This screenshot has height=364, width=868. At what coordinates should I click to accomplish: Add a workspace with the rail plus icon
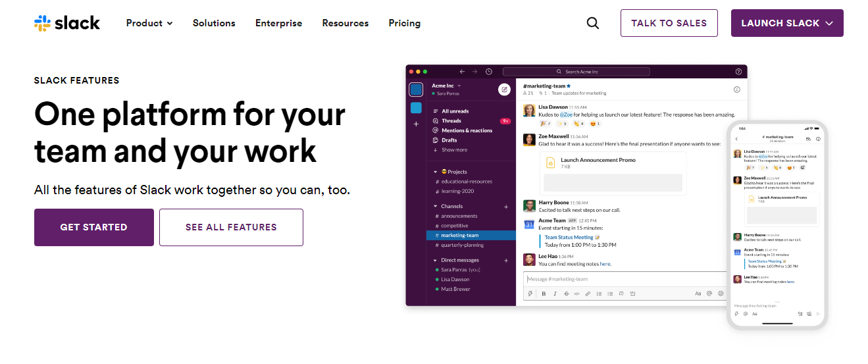[x=416, y=124]
